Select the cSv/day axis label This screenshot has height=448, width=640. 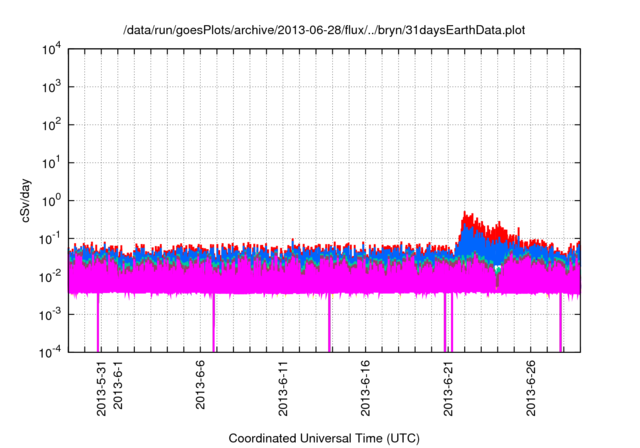tap(26, 200)
